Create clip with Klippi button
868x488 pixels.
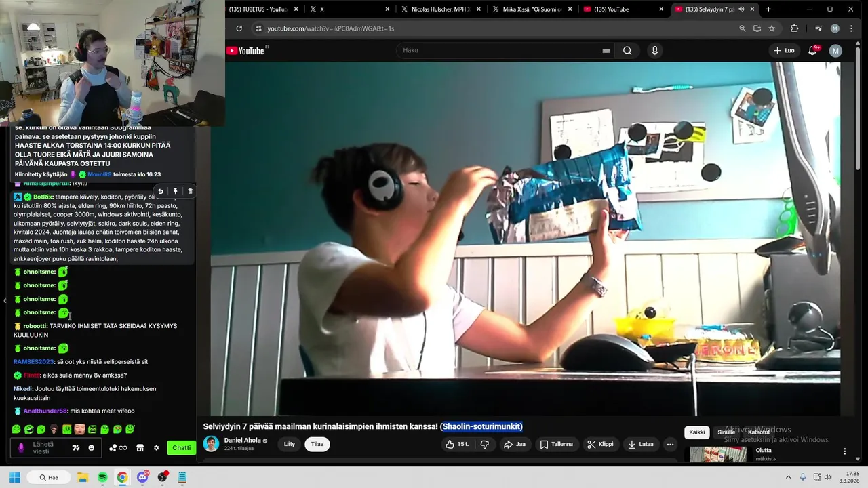click(600, 444)
